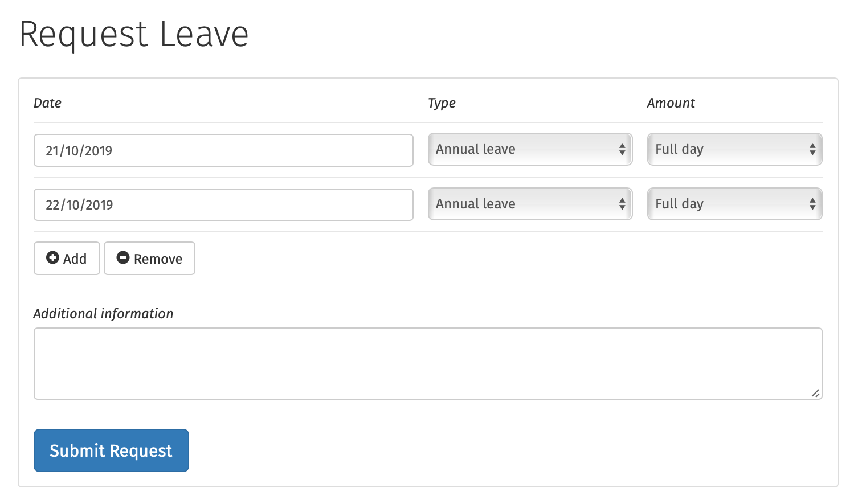Click the arrows on first row's Amount selector

click(812, 149)
